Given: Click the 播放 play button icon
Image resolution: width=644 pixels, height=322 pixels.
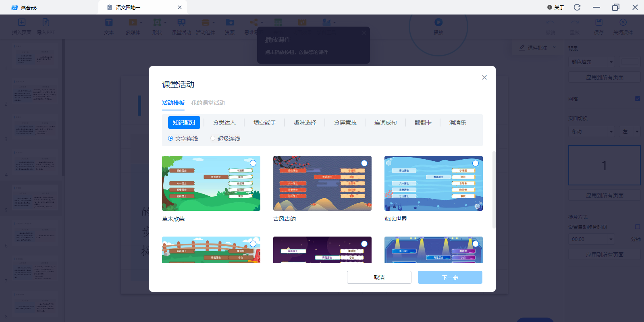Looking at the screenshot, I should (x=438, y=23).
